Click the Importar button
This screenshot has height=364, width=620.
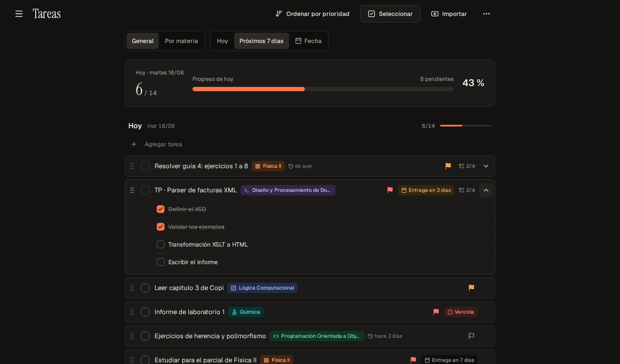coord(449,14)
